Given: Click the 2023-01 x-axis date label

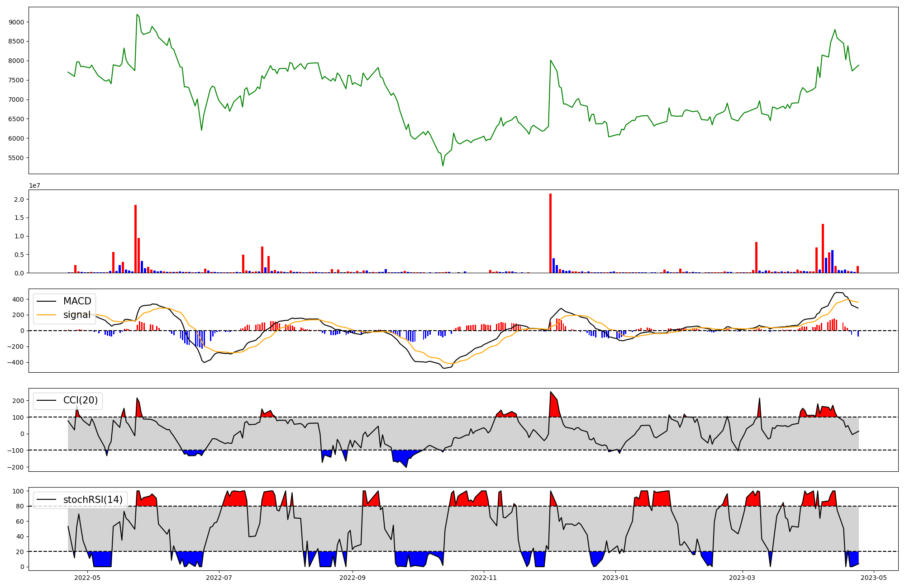Looking at the screenshot, I should [x=615, y=578].
